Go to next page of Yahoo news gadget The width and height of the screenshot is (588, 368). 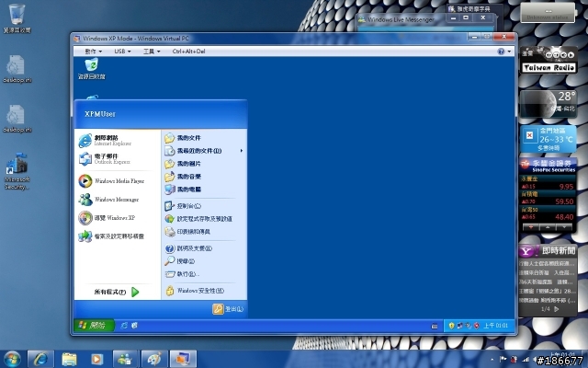557,309
